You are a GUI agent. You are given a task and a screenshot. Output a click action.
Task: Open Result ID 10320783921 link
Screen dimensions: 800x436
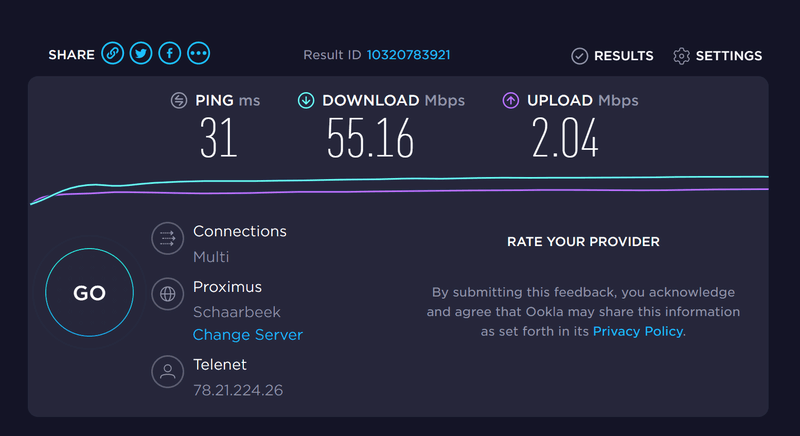[408, 55]
